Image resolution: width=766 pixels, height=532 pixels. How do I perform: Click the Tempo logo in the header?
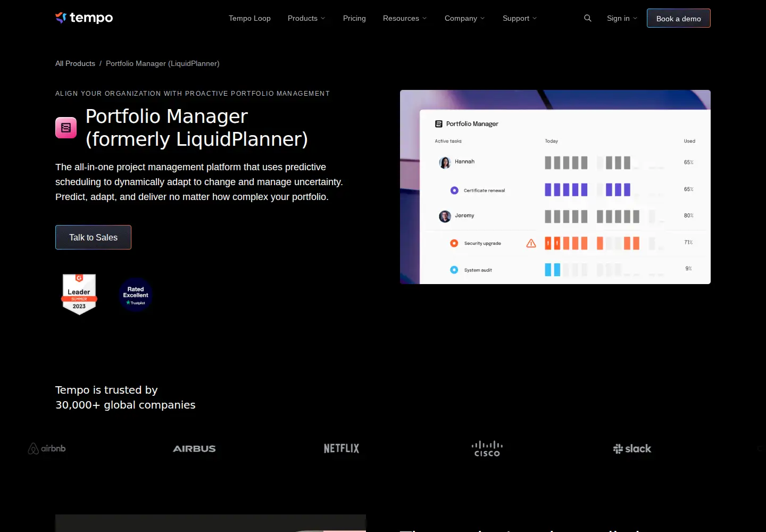click(84, 18)
